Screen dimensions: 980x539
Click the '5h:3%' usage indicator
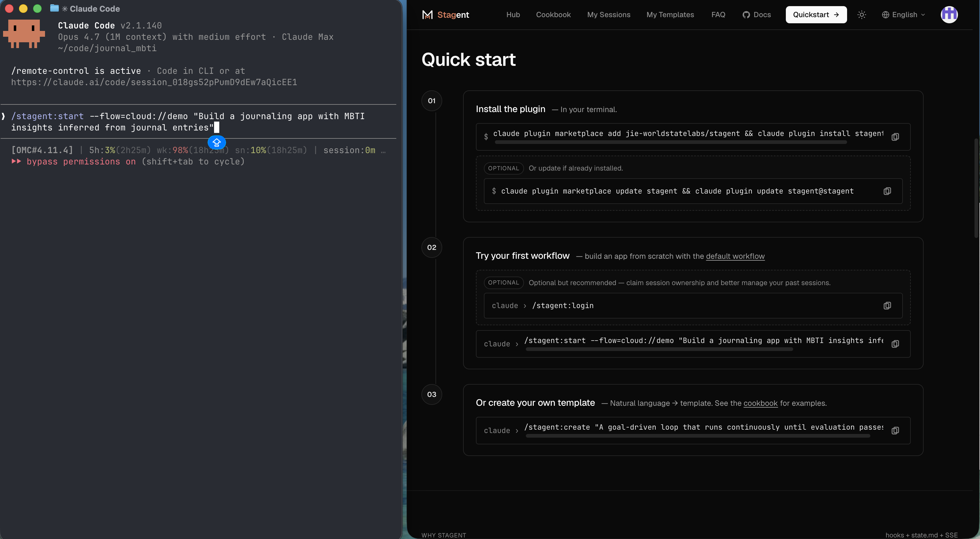coord(102,150)
